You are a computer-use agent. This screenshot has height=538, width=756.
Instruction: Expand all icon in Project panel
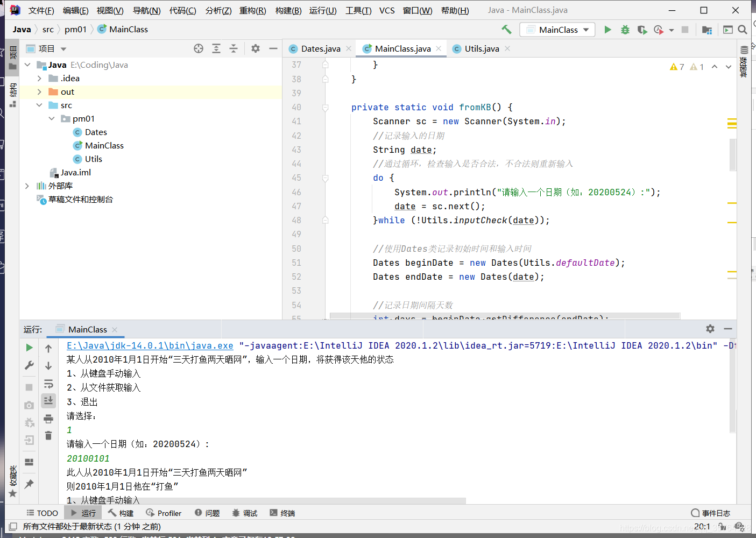[x=216, y=48]
